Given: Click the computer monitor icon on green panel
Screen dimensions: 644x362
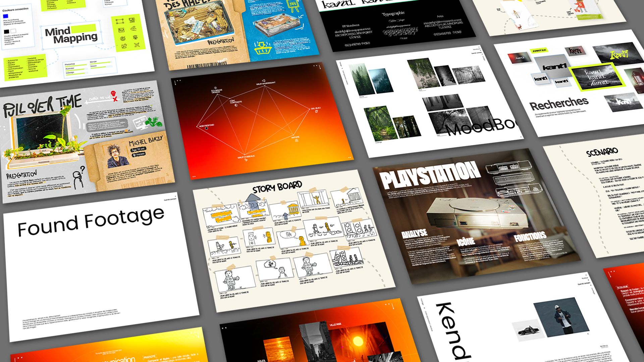Looking at the screenshot, I should pyautogui.click(x=132, y=20).
